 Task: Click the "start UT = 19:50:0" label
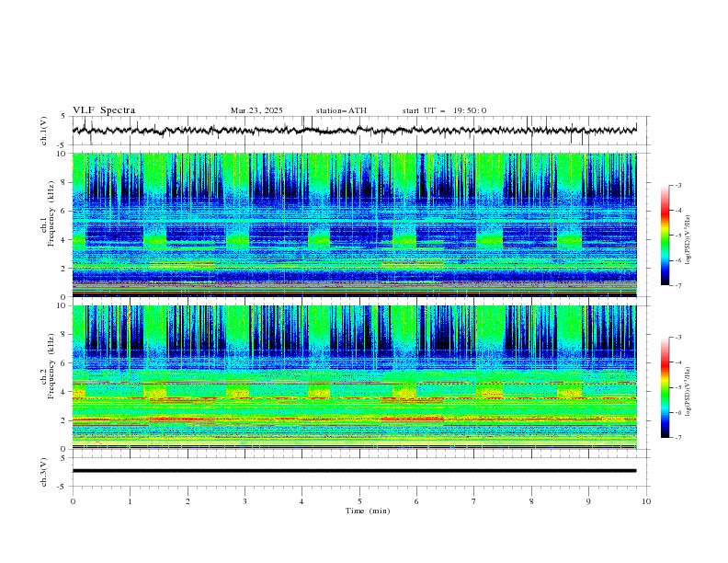pyautogui.click(x=444, y=110)
